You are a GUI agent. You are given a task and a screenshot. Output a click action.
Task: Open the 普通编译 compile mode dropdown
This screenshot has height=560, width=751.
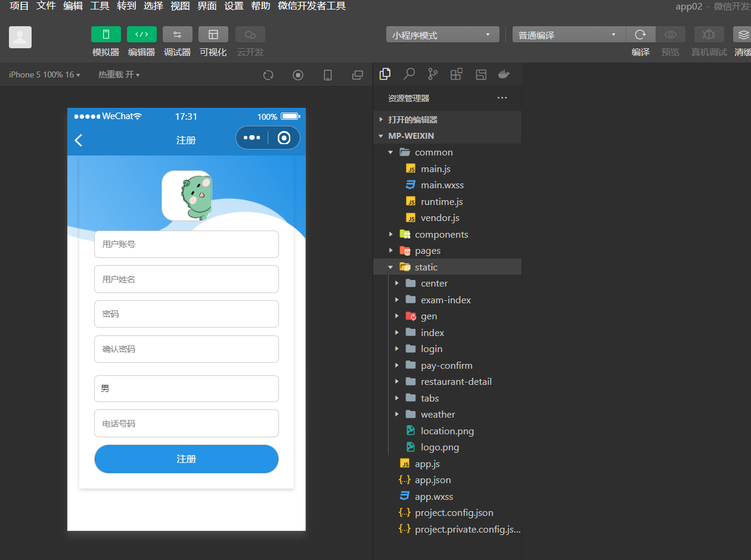[x=569, y=35]
